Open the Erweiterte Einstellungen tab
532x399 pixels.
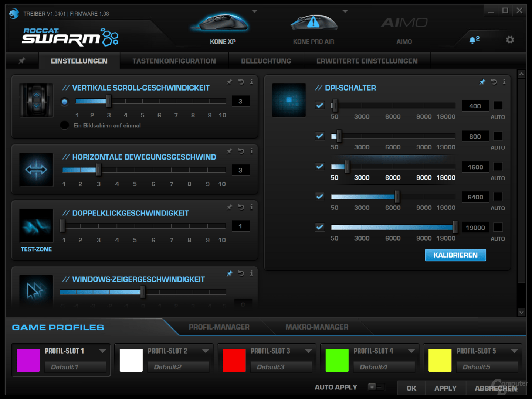tap(367, 61)
